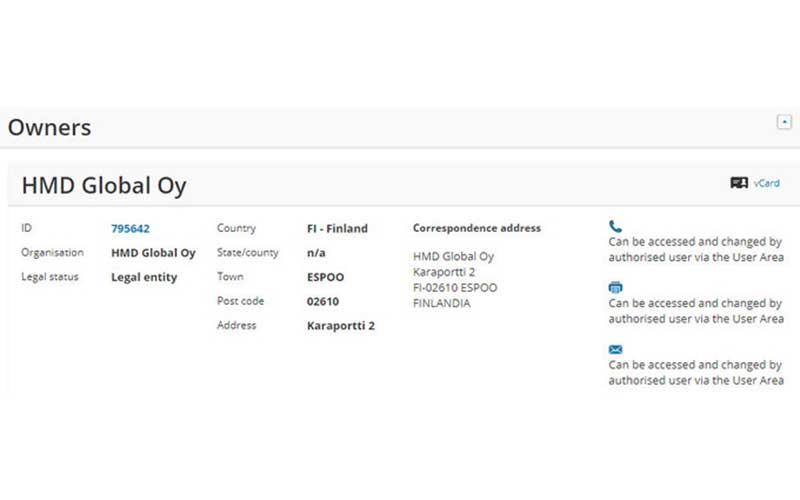Click the n/a state/county value
Image resolution: width=800 pixels, height=500 pixels.
[x=316, y=253]
